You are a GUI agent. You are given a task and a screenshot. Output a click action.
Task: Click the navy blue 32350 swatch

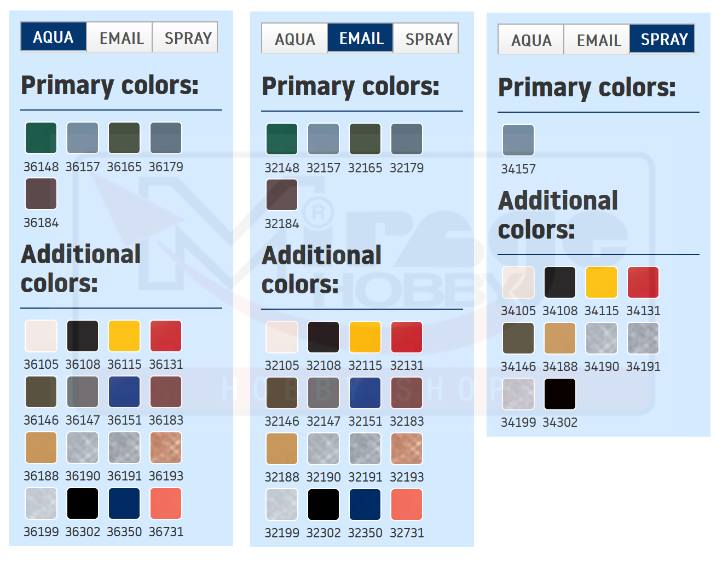click(365, 505)
